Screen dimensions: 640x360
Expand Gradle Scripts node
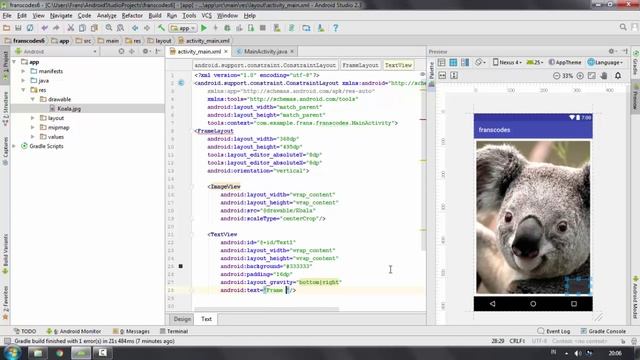pyautogui.click(x=15, y=146)
